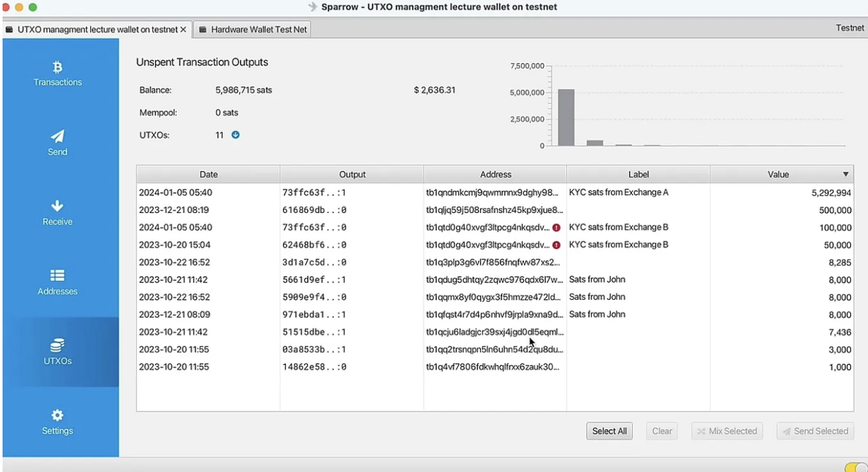
Task: Click wallet icon on Hardware Wallet tab
Action: 203,29
